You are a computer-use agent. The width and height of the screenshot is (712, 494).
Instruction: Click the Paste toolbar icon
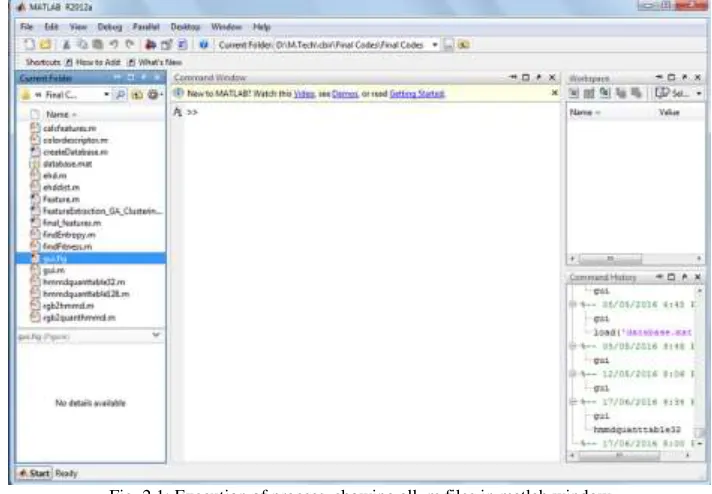[97, 44]
